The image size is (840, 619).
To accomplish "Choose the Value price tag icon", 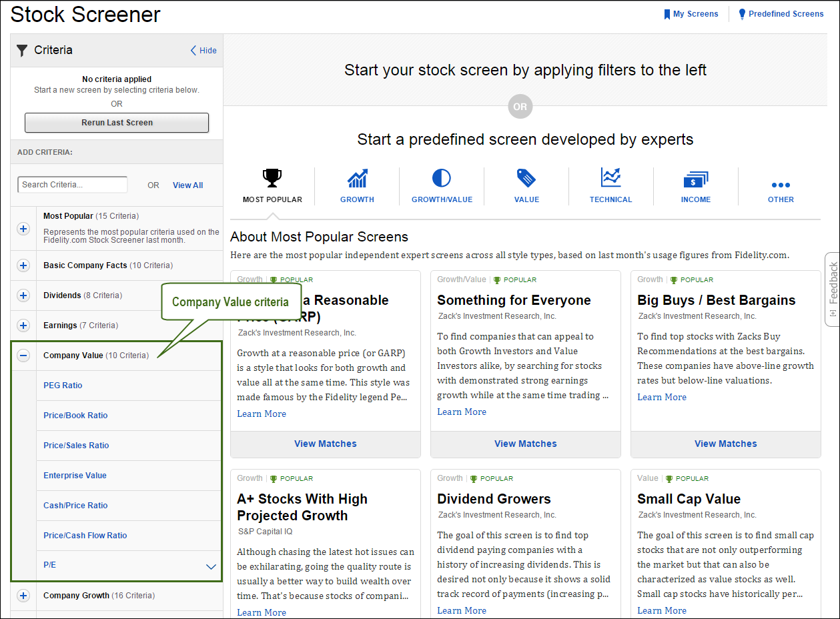I will tap(526, 179).
